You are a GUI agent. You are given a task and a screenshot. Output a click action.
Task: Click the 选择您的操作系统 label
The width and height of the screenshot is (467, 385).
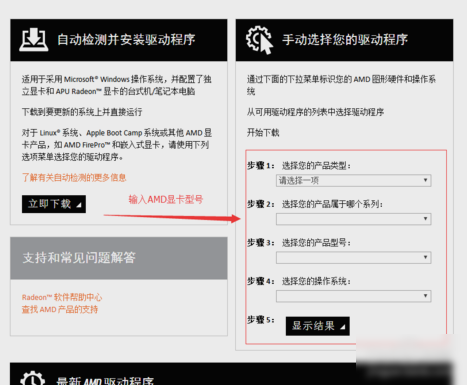coord(316,281)
